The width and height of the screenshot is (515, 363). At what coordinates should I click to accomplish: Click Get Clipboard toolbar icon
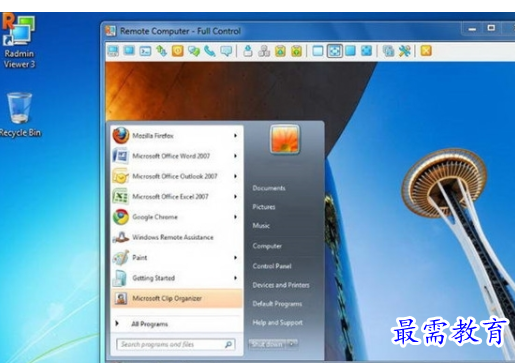tap(296, 51)
